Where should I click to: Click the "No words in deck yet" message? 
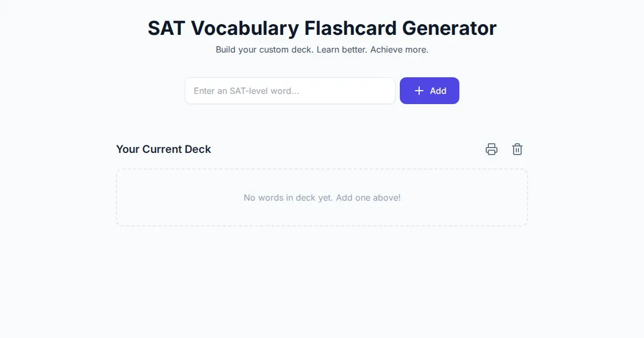coord(322,197)
